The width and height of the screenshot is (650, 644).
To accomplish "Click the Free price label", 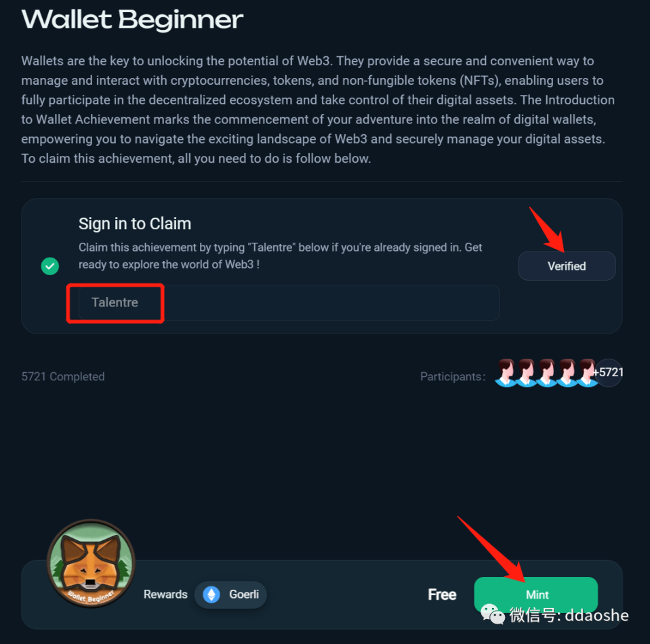I will [x=442, y=595].
